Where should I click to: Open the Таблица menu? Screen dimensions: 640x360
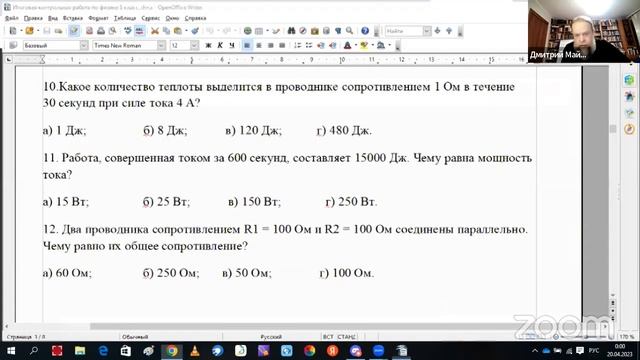click(125, 18)
